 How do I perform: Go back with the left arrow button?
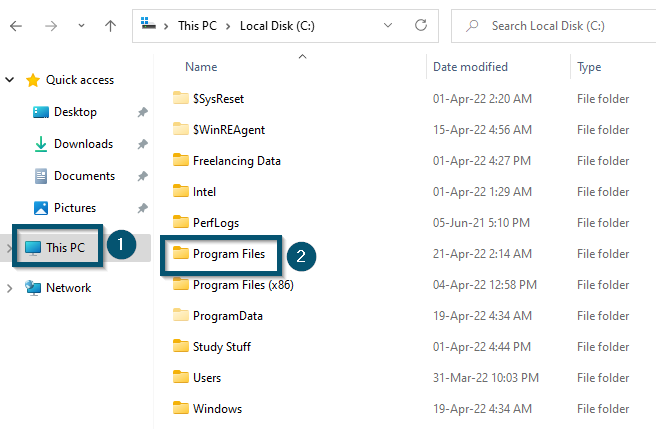point(16,26)
